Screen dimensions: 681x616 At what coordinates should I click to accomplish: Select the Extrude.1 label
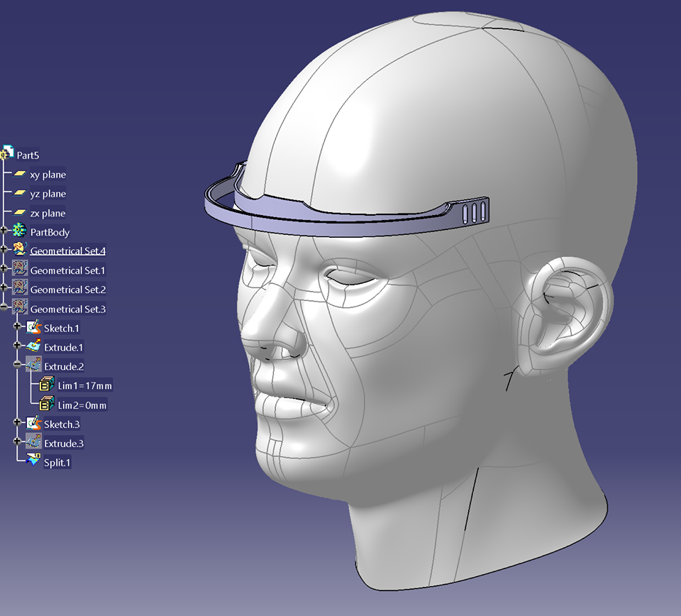coord(63,348)
